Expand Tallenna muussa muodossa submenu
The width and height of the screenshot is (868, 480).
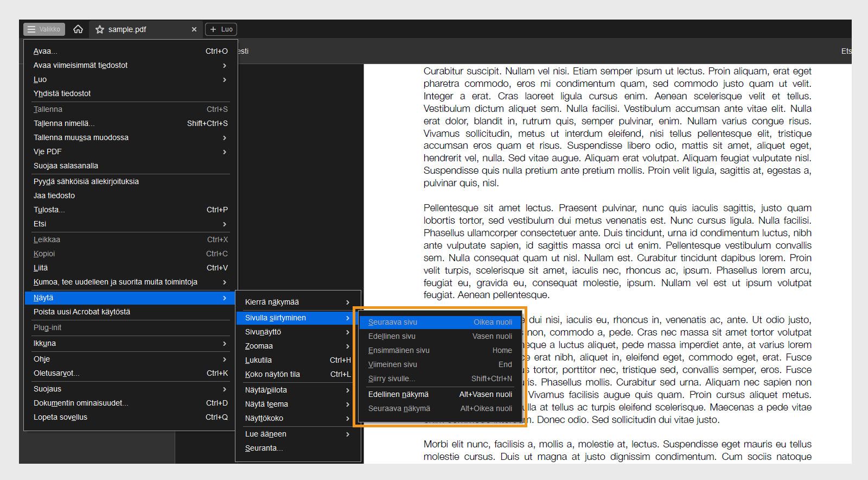[x=130, y=137]
